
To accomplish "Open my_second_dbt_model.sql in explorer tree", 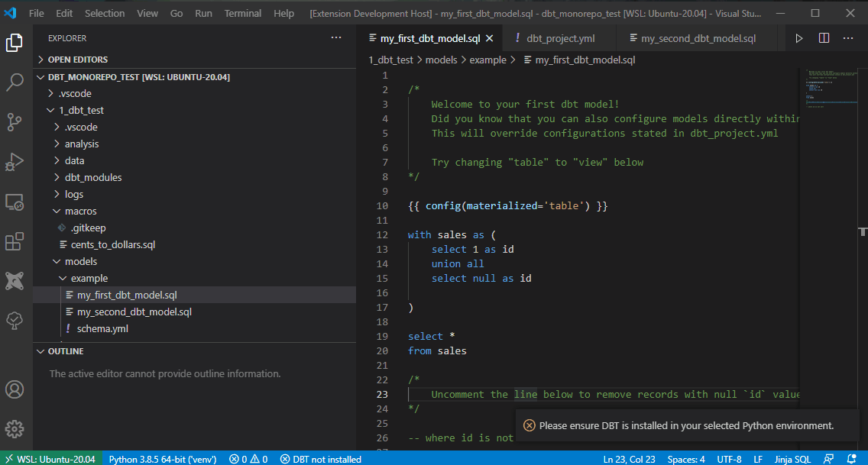I will pyautogui.click(x=194, y=312).
